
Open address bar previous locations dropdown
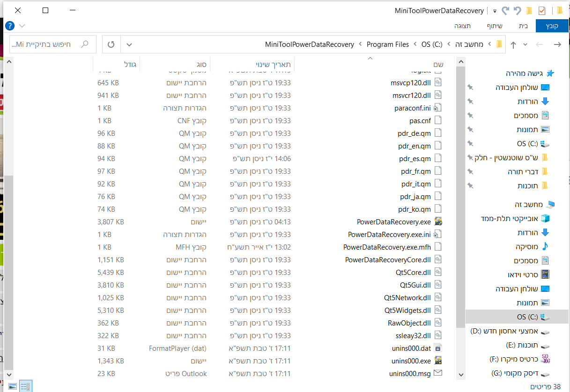(x=129, y=44)
